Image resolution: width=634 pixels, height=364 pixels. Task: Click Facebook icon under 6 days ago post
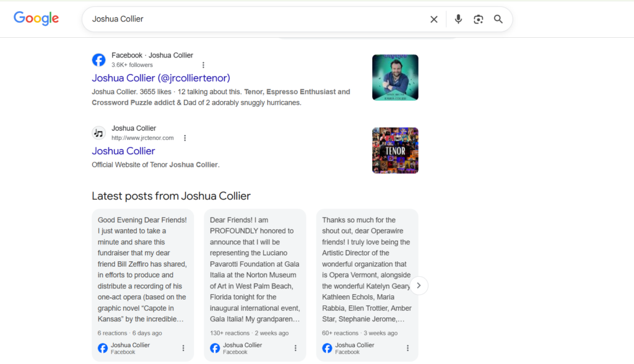pyautogui.click(x=103, y=349)
